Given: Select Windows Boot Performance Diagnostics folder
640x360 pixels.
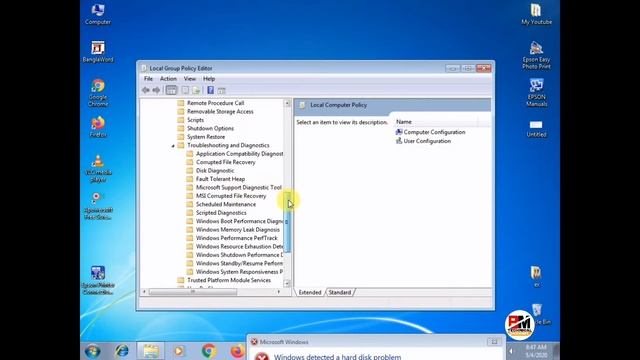Looking at the screenshot, I should (239, 221).
